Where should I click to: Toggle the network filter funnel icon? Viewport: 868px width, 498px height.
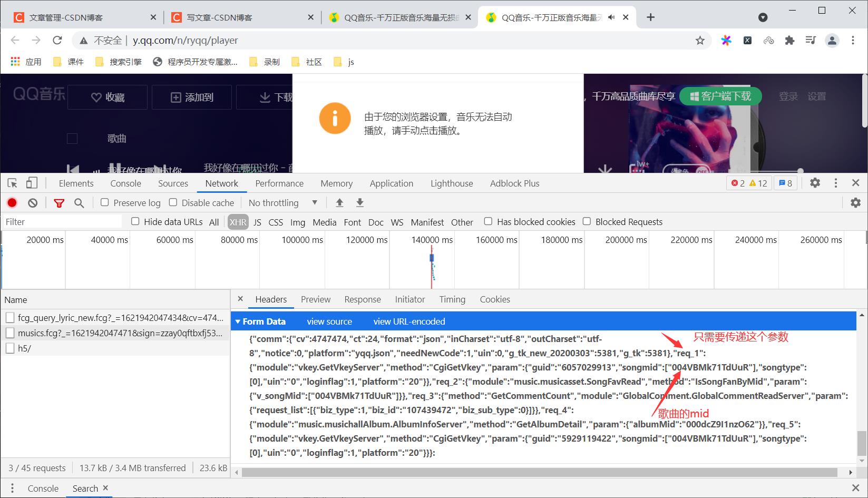coord(59,203)
